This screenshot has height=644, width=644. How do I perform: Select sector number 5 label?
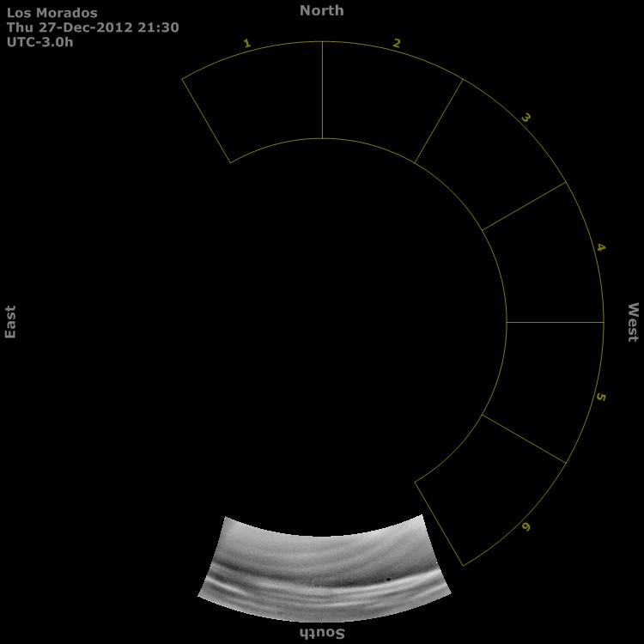[x=600, y=398]
